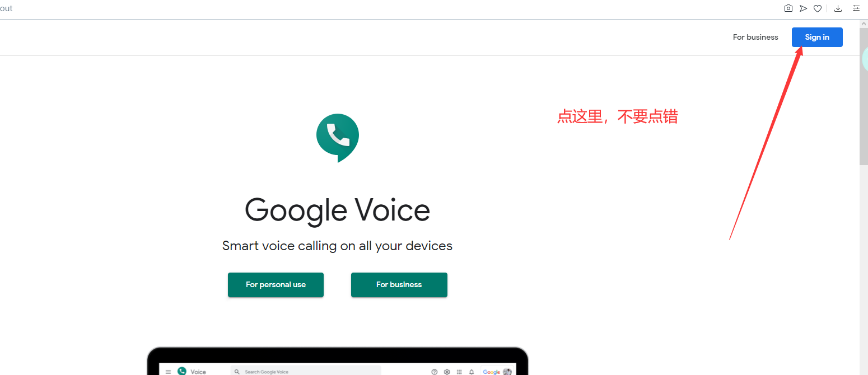Click the Google Voice phone logo
868x375 pixels.
(338, 138)
